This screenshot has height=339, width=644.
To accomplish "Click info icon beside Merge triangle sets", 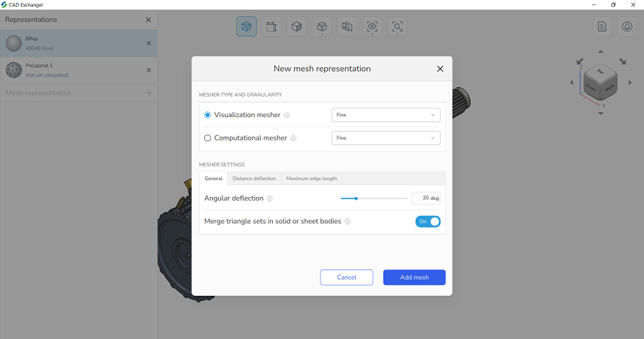I will 348,221.
